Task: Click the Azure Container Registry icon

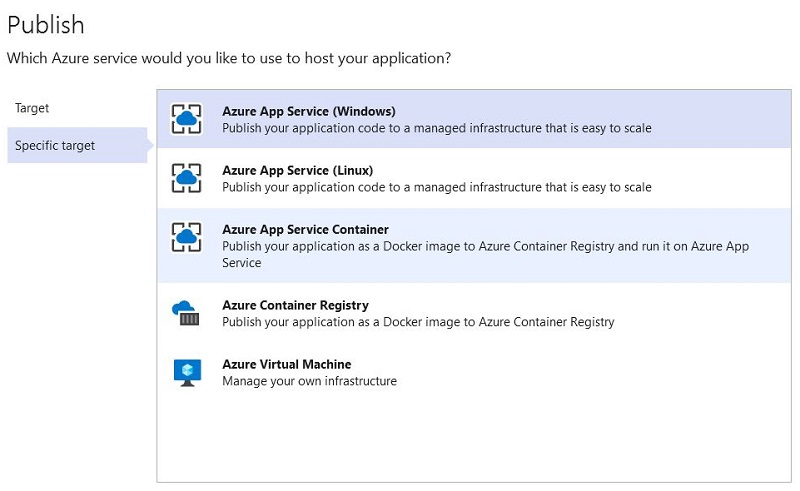Action: 186,313
